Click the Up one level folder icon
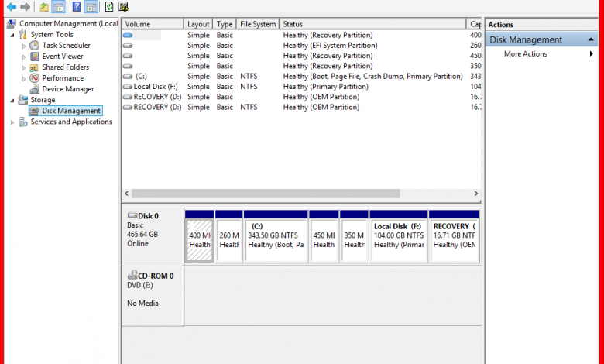 pyautogui.click(x=44, y=6)
